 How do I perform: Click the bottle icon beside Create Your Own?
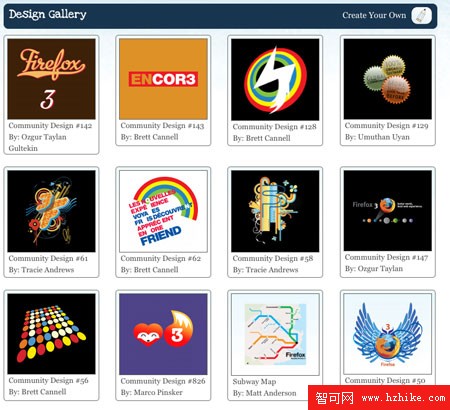point(421,15)
